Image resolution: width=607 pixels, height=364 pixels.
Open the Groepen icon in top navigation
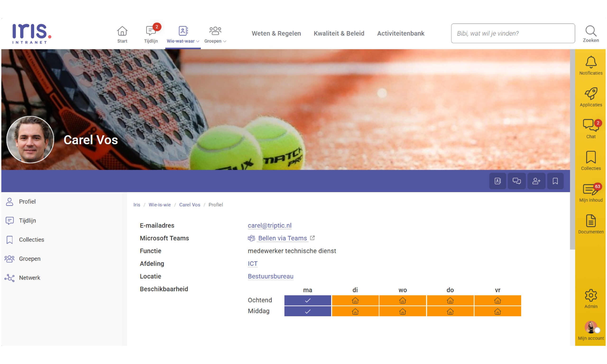pyautogui.click(x=215, y=31)
